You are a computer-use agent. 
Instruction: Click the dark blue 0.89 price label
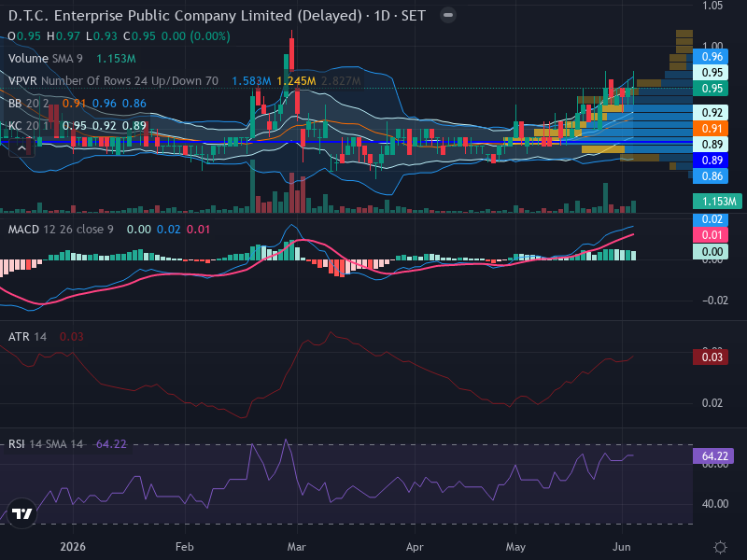click(711, 161)
